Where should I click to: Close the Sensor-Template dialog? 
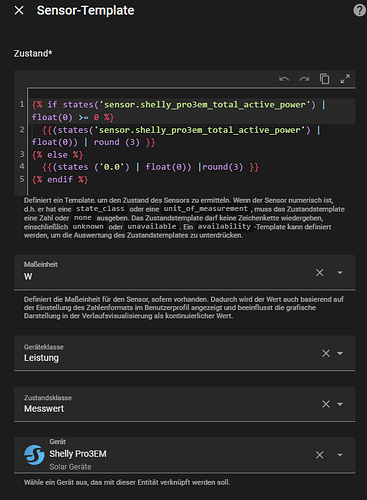click(x=19, y=10)
